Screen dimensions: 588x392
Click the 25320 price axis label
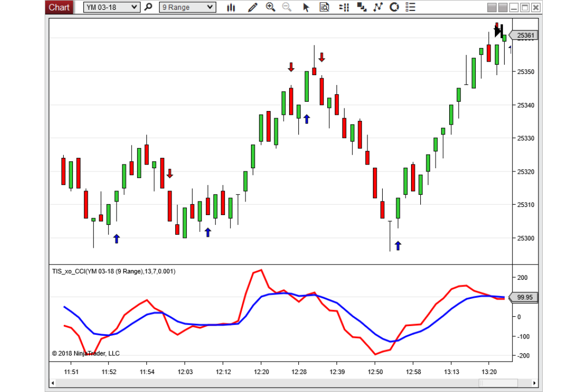(526, 172)
